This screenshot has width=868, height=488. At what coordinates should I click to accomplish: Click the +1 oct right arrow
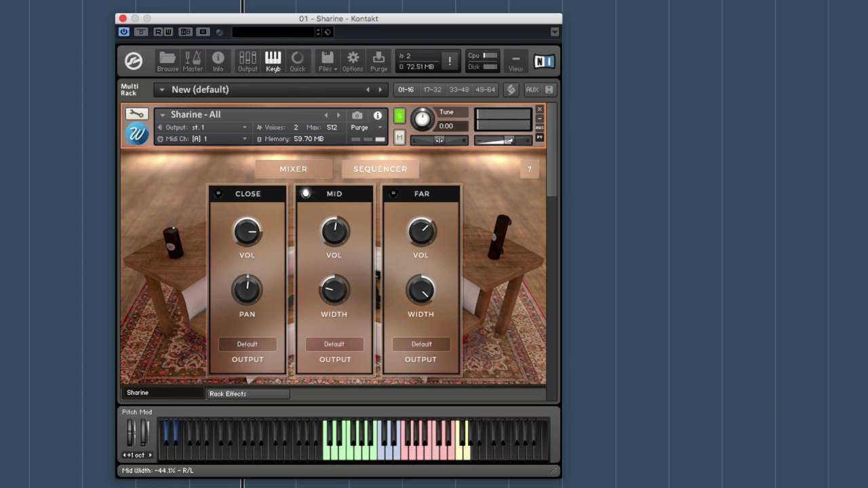point(151,455)
